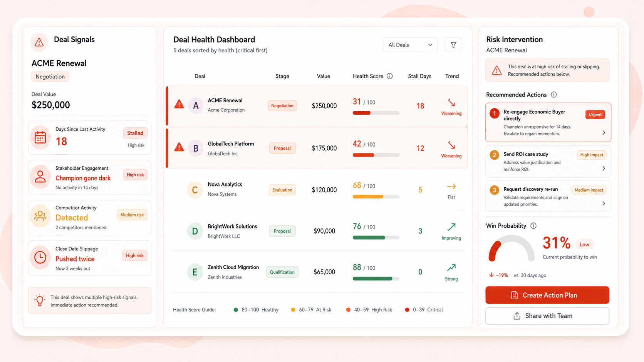
Task: Click the 31% win probability value
Action: coord(557,243)
